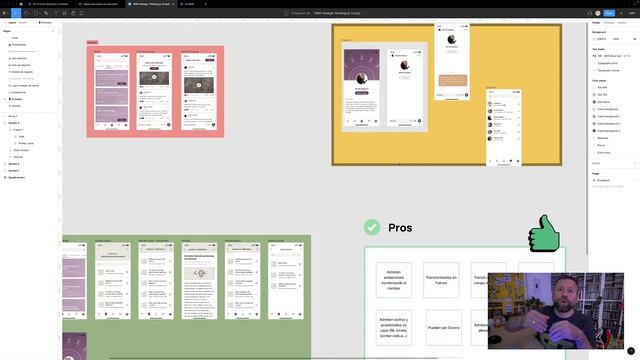Switch to the Assets tab
This screenshot has height=360, width=640.
tap(23, 22)
